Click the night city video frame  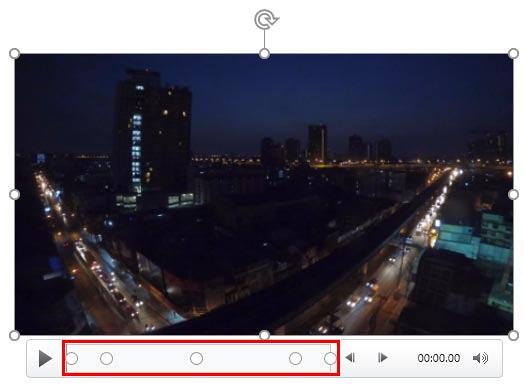click(264, 194)
